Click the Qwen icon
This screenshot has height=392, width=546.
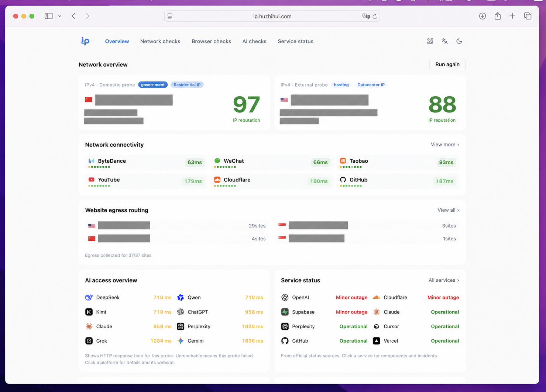(181, 298)
